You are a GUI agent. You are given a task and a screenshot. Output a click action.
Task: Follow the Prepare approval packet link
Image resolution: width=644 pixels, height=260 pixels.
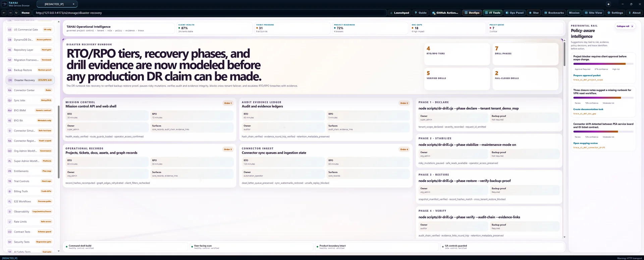pos(587,75)
